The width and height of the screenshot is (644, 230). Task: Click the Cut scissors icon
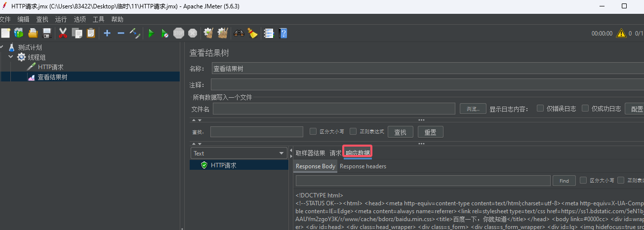(63, 33)
